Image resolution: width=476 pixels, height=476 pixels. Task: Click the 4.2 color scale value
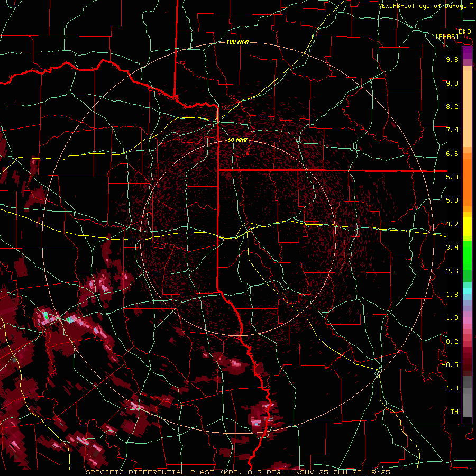[452, 224]
